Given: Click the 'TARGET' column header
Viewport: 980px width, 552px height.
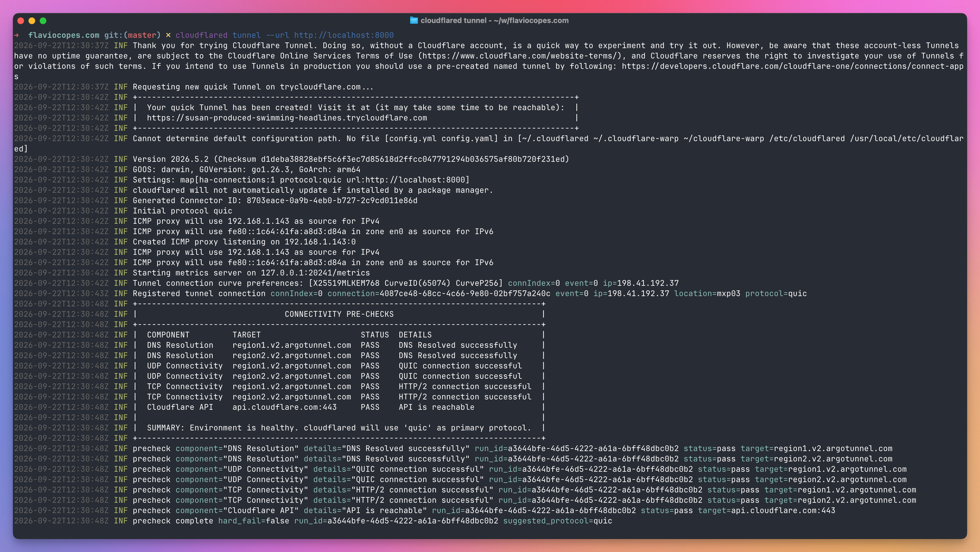Looking at the screenshot, I should [246, 335].
